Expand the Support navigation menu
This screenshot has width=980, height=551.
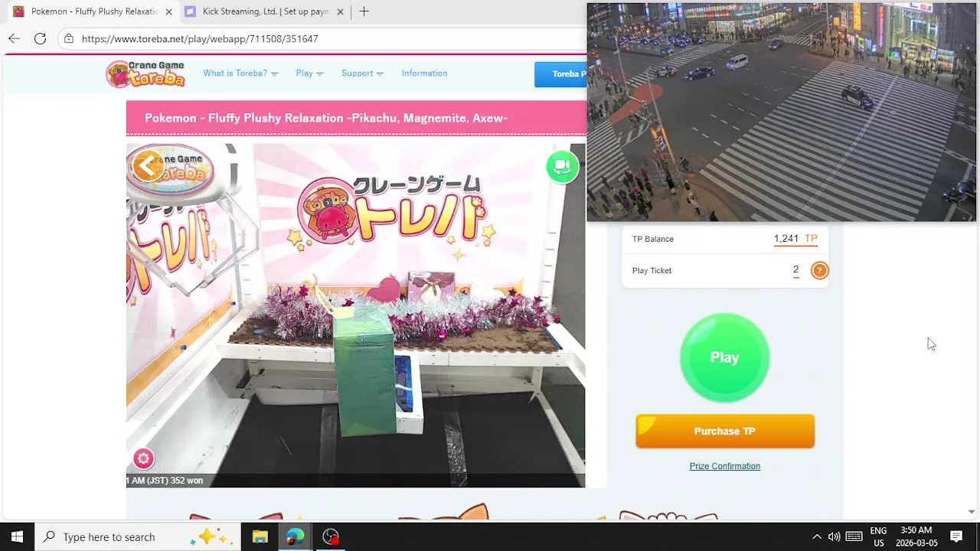pyautogui.click(x=362, y=73)
